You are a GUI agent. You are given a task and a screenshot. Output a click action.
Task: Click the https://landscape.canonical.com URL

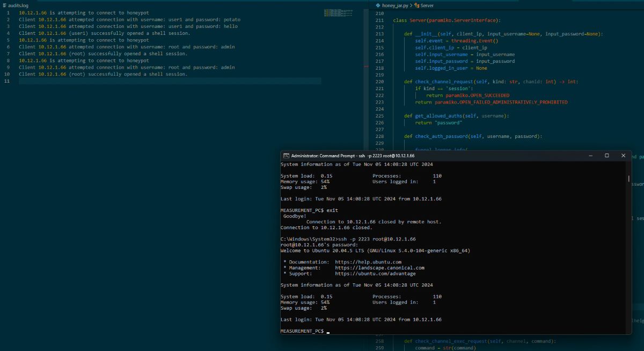click(x=379, y=268)
